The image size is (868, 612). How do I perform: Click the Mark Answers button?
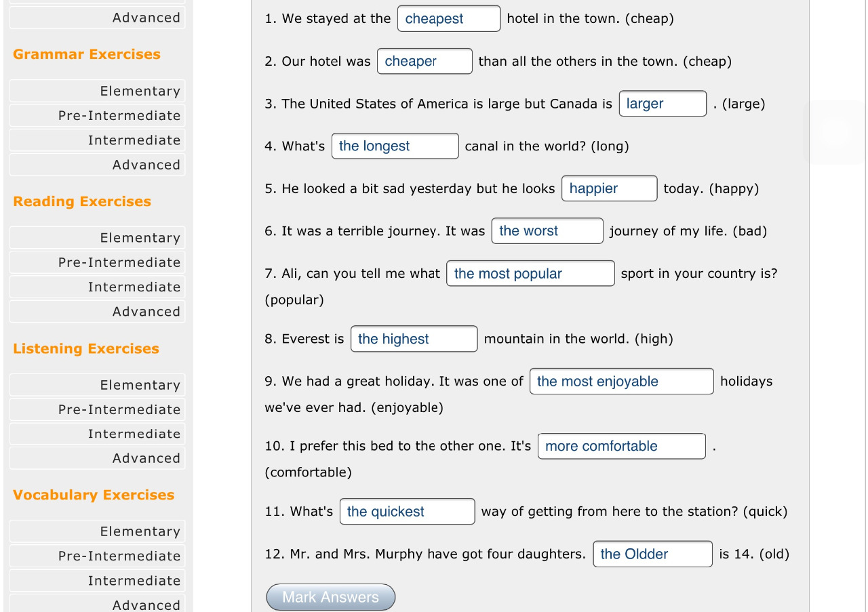coord(330,597)
